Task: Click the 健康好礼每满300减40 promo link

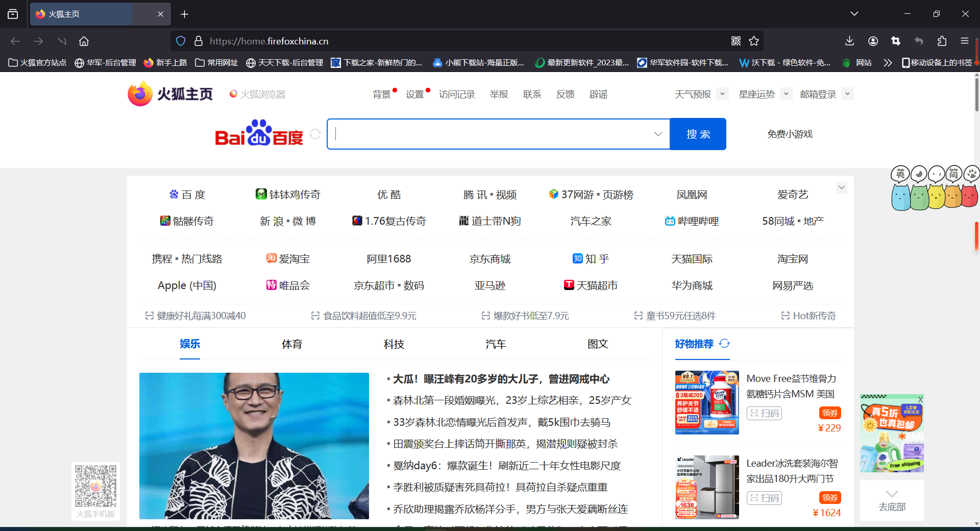Action: [x=195, y=316]
